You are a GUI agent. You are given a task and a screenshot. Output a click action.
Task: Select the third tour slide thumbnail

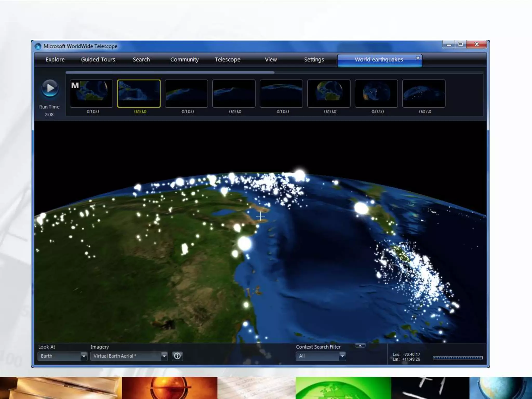click(187, 94)
